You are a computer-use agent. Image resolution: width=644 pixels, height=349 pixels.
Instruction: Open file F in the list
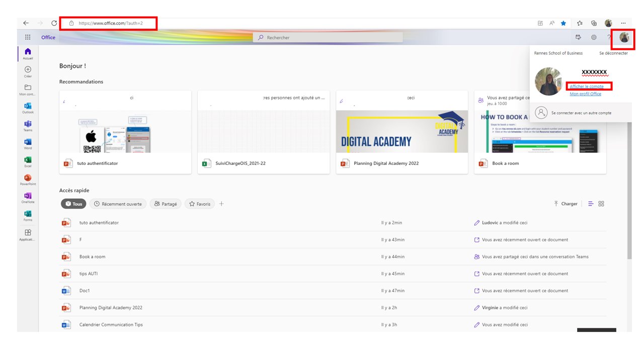333,240
